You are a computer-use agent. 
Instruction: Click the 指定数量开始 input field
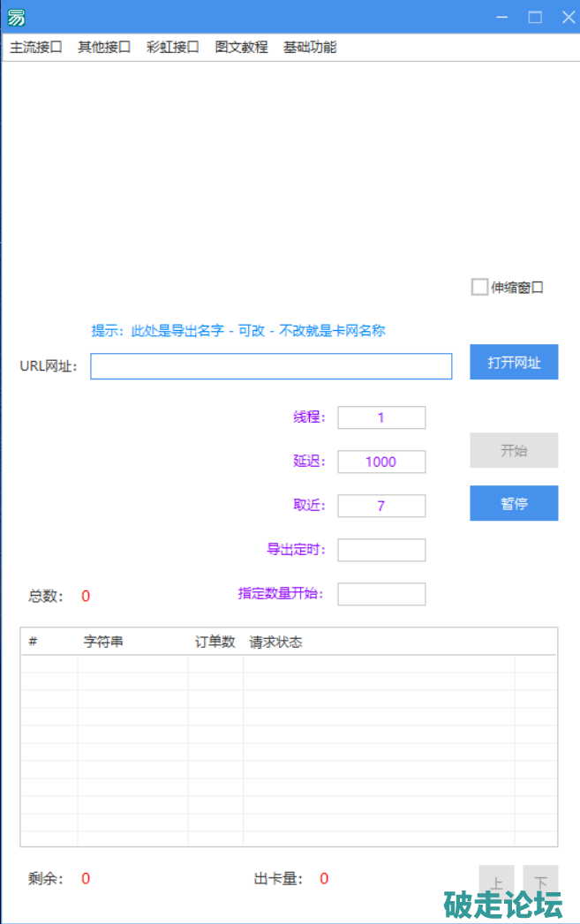(x=381, y=594)
